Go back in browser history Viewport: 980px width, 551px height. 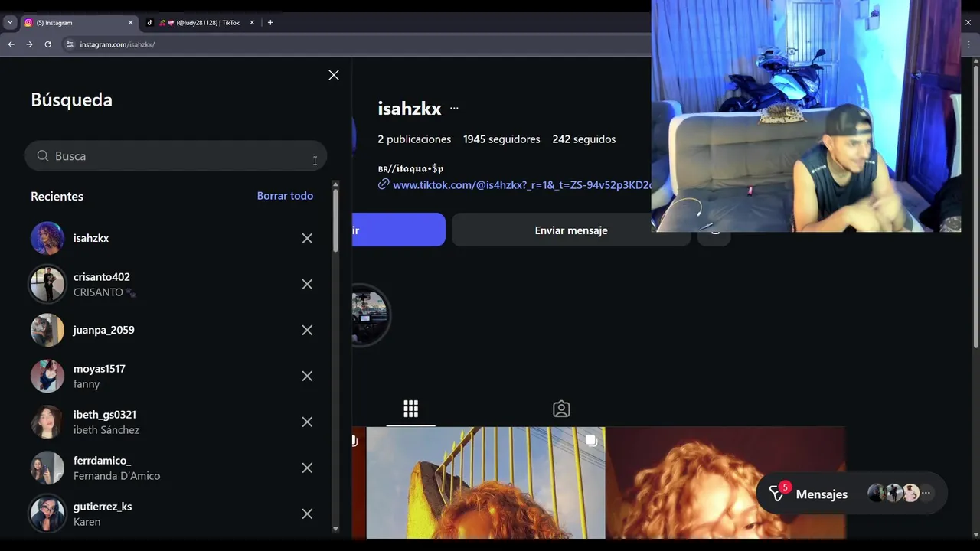tap(11, 44)
